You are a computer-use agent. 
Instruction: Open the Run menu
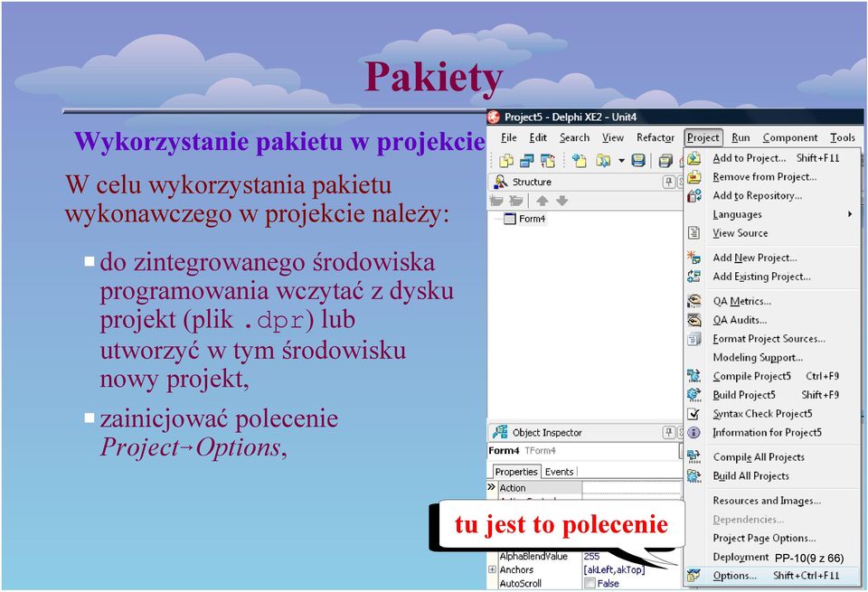click(741, 137)
